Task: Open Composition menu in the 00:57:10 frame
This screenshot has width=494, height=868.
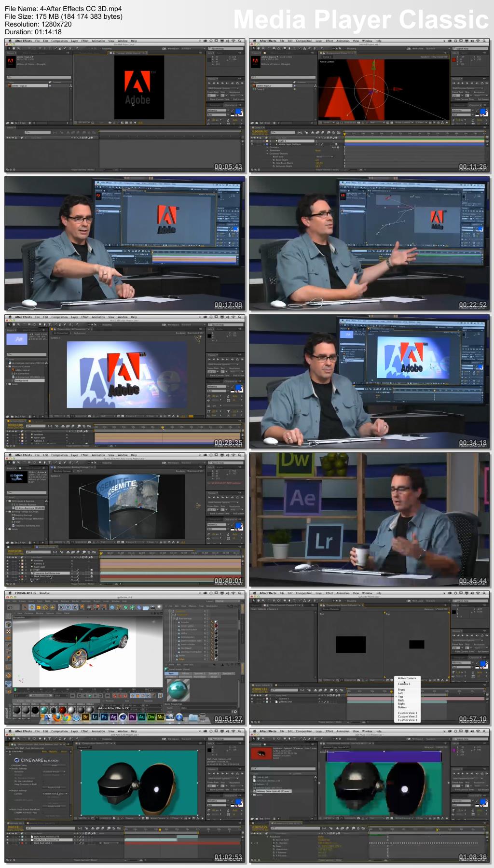Action: [x=304, y=593]
